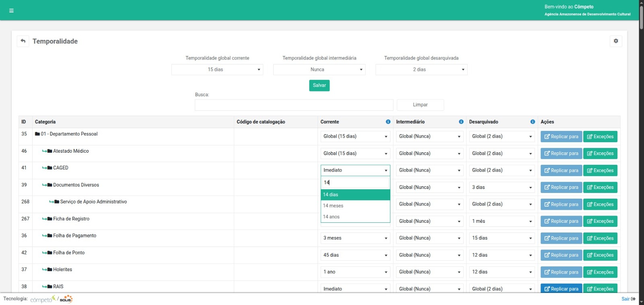Open the settings gear icon
The width and height of the screenshot is (644, 305).
coord(615,41)
